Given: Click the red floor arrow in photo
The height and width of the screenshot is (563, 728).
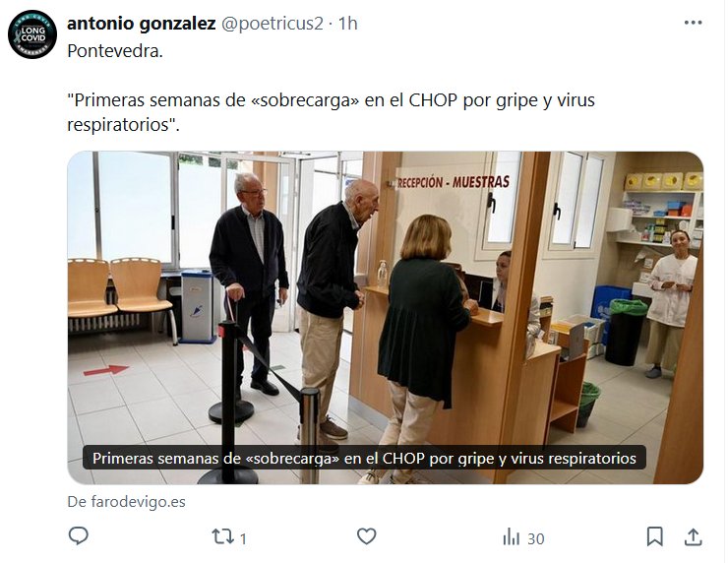Looking at the screenshot, I should click(106, 370).
